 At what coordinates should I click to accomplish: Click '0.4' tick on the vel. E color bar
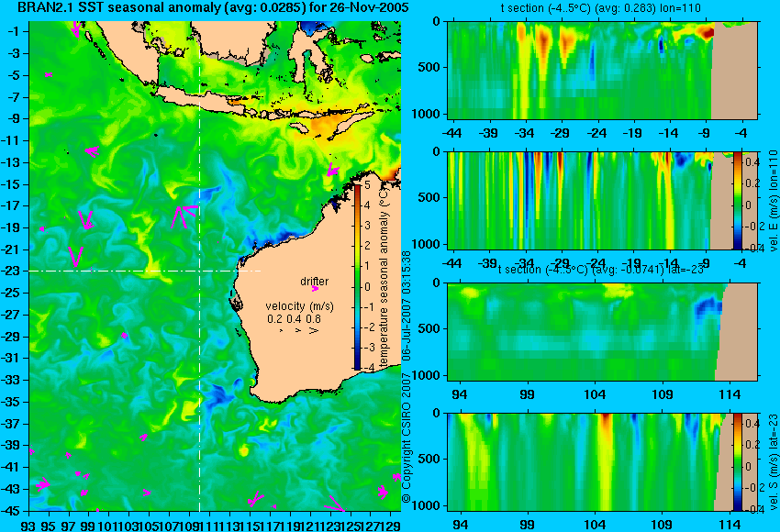click(x=752, y=162)
